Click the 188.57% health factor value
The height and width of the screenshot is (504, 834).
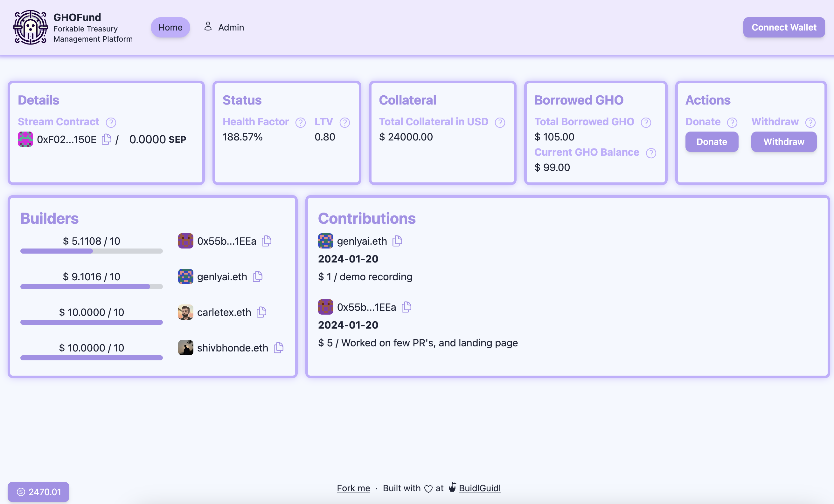click(242, 137)
